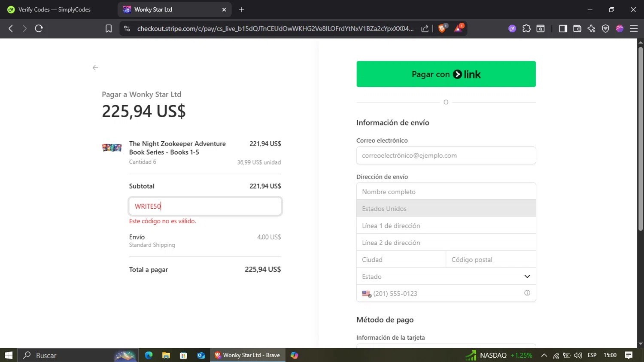Close the Wonky Star Ltd tab
Screen dimensions: 644x362
[x=224, y=9]
